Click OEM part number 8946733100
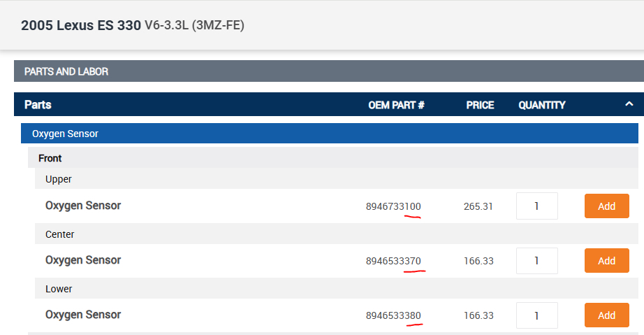 click(393, 206)
